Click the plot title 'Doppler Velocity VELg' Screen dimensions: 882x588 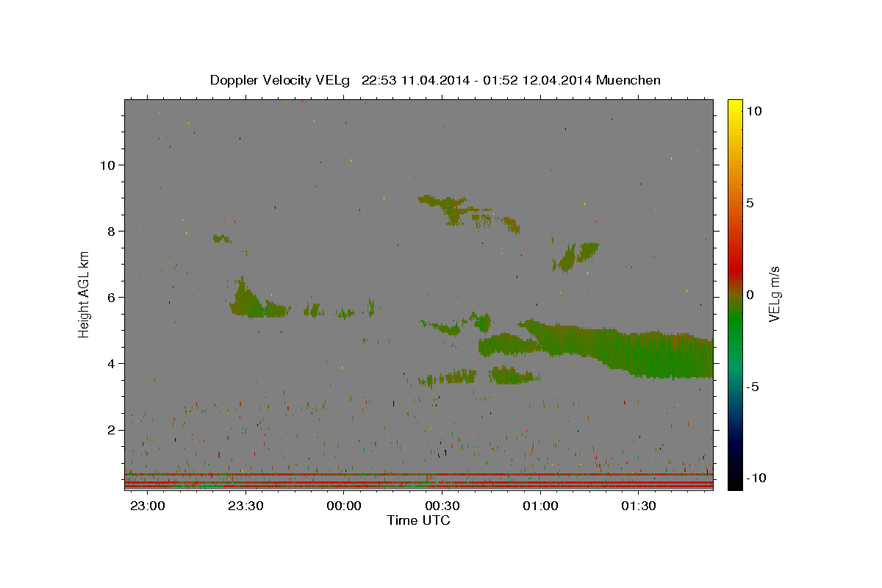(281, 80)
